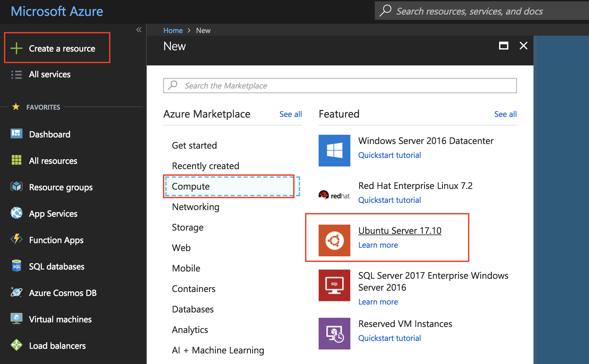Click the All resources grid icon
This screenshot has height=364, width=589.
point(16,160)
